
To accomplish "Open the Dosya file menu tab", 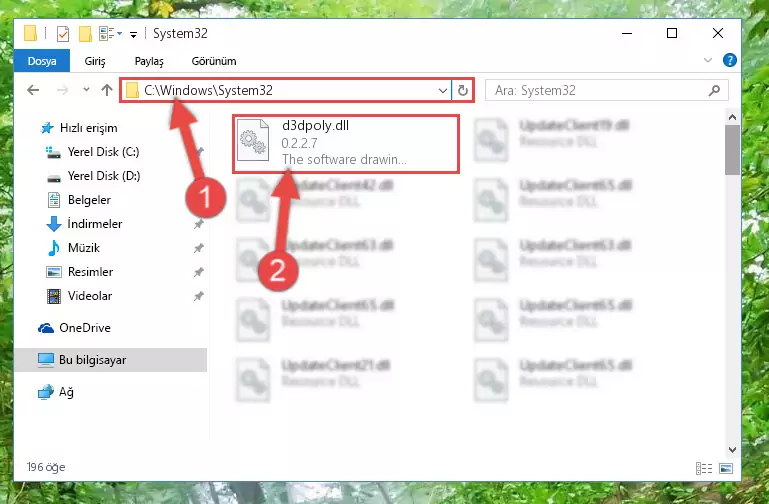I will (42, 61).
